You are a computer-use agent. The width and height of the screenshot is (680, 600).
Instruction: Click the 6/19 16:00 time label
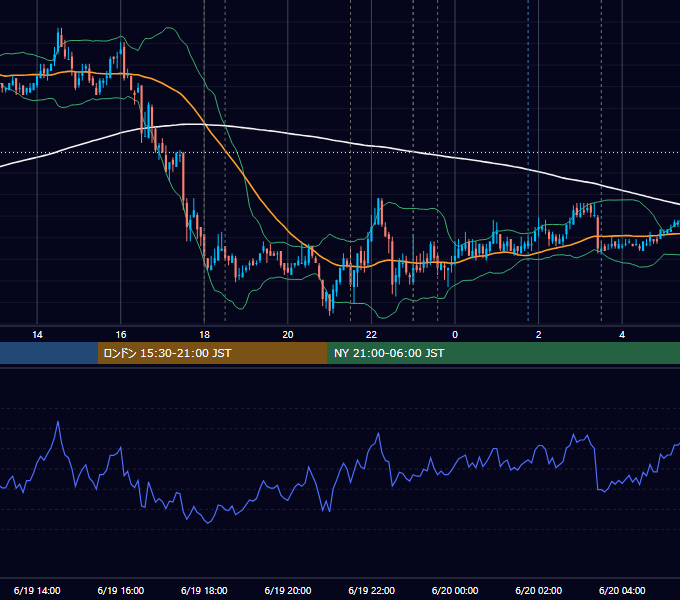(x=121, y=590)
